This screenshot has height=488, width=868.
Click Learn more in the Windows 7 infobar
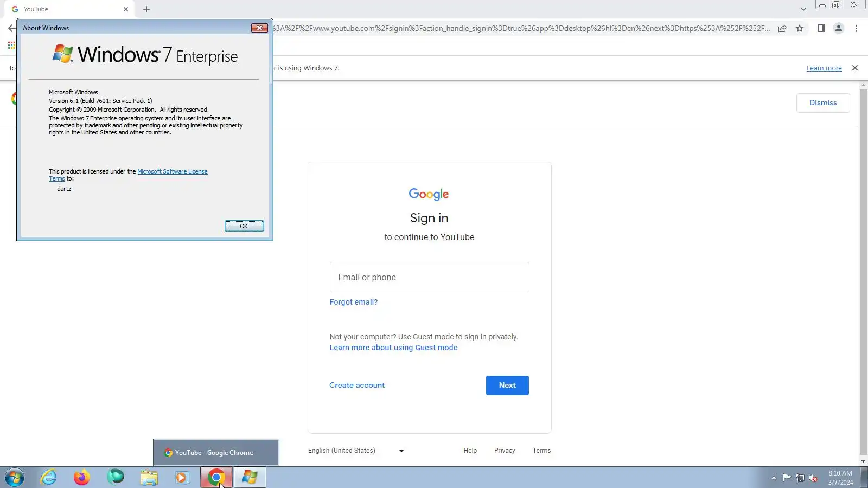[x=824, y=68]
